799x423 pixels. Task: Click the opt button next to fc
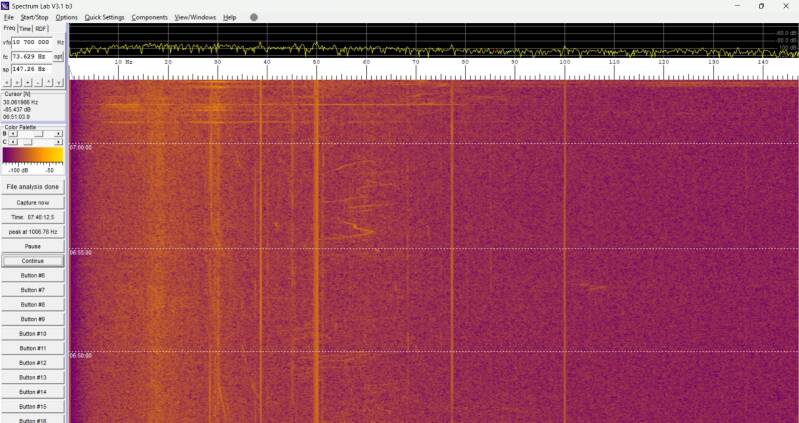(58, 57)
